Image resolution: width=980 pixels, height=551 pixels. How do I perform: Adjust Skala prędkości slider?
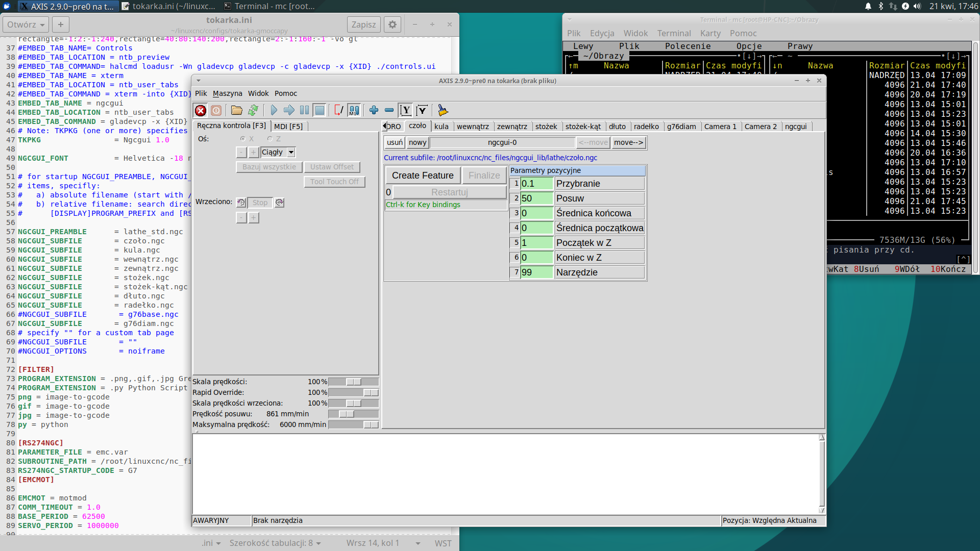click(x=353, y=382)
